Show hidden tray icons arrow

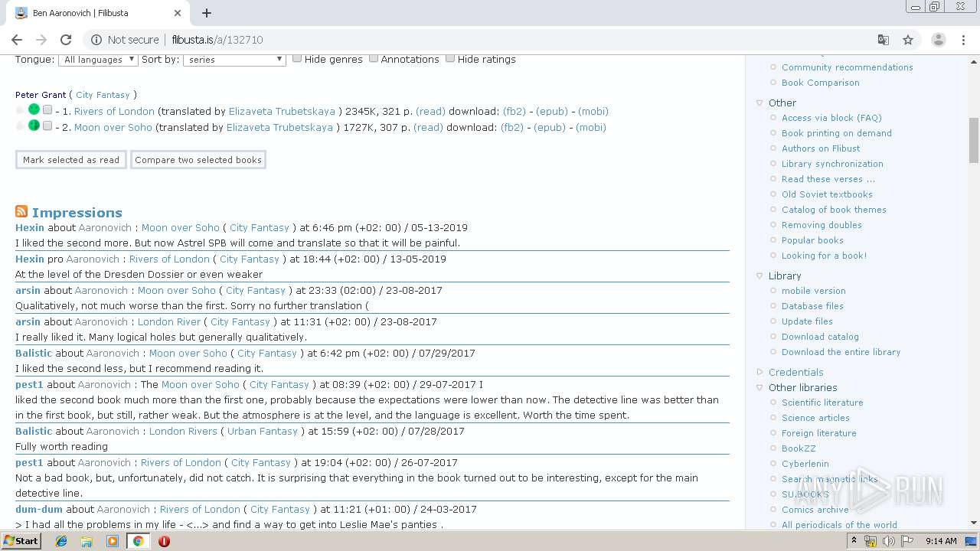click(x=854, y=541)
